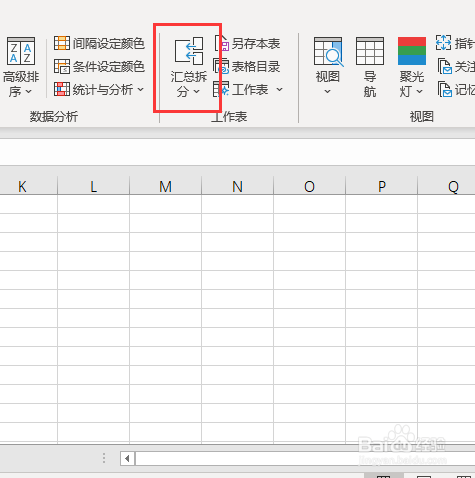The image size is (475, 478).
Task: Click the 另存本表 save sheet icon
Action: [x=221, y=43]
